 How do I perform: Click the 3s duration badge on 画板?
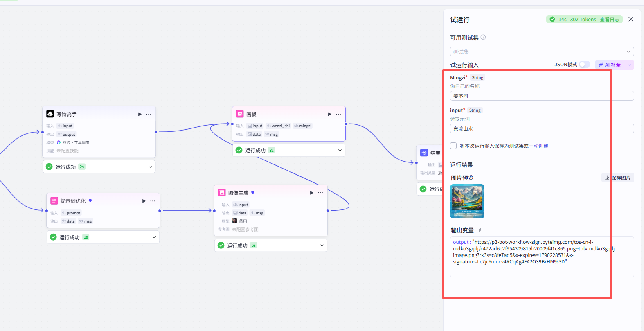pos(271,150)
